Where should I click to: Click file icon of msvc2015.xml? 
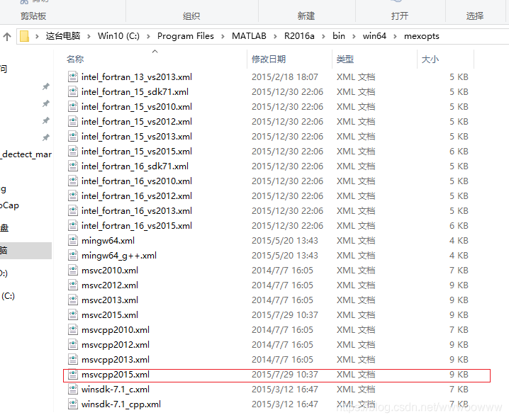coord(73,315)
